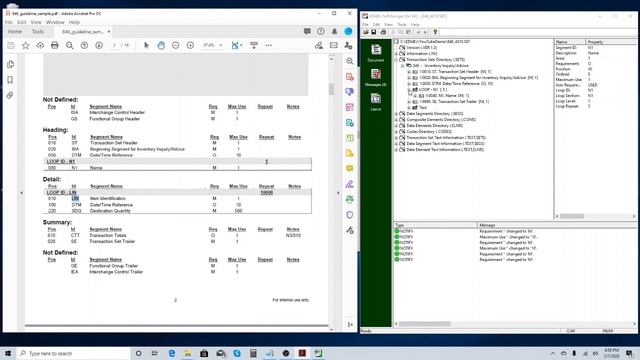Image resolution: width=640 pixels, height=360 pixels.
Task: Zoom out with the minus circle icon
Action: 176,45
